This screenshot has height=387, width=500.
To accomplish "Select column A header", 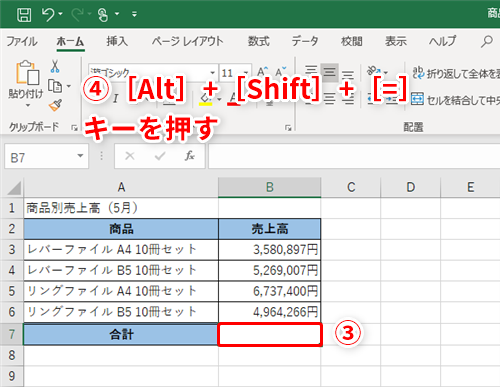I will (x=121, y=187).
